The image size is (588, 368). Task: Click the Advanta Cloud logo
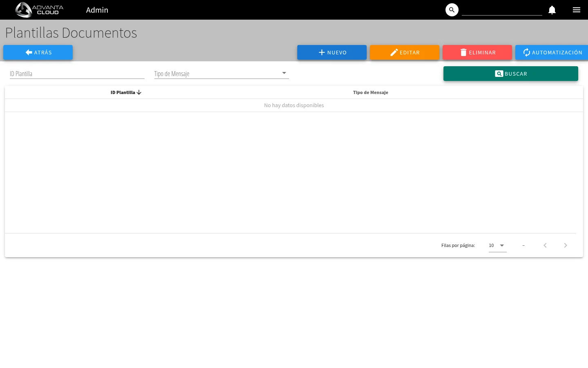point(39,10)
